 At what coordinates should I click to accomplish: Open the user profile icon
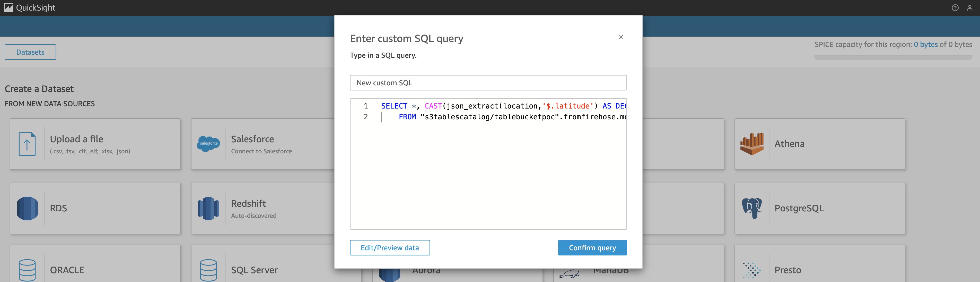click(969, 8)
